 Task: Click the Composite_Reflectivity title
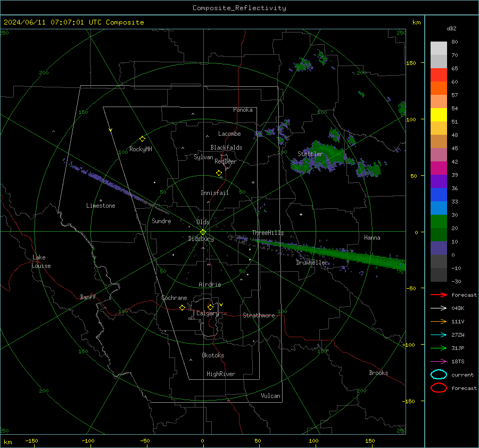pos(240,8)
